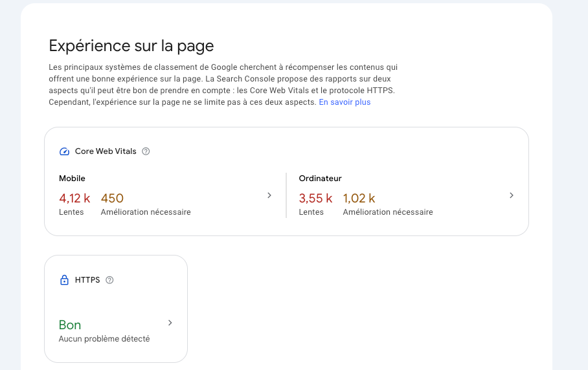The width and height of the screenshot is (588, 370).
Task: Follow the "En savoir plus" link
Action: tap(345, 102)
